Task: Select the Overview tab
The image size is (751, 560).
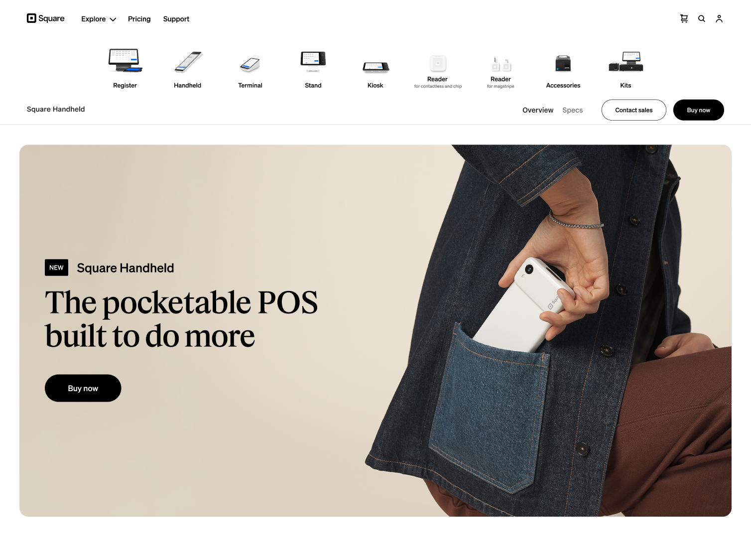Action: [537, 110]
